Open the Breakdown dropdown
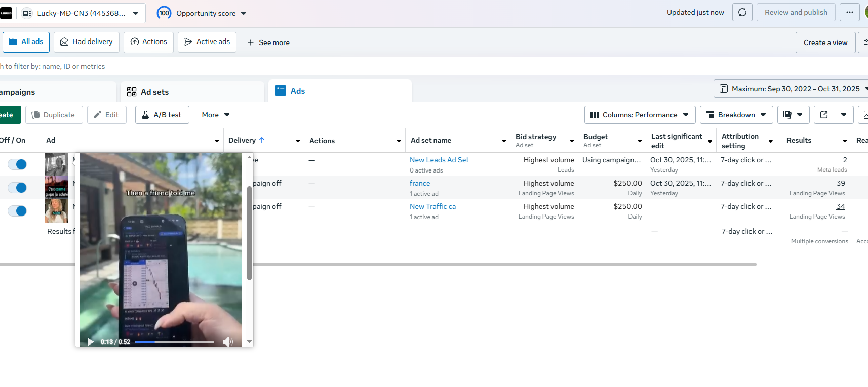The height and width of the screenshot is (387, 868). [736, 115]
